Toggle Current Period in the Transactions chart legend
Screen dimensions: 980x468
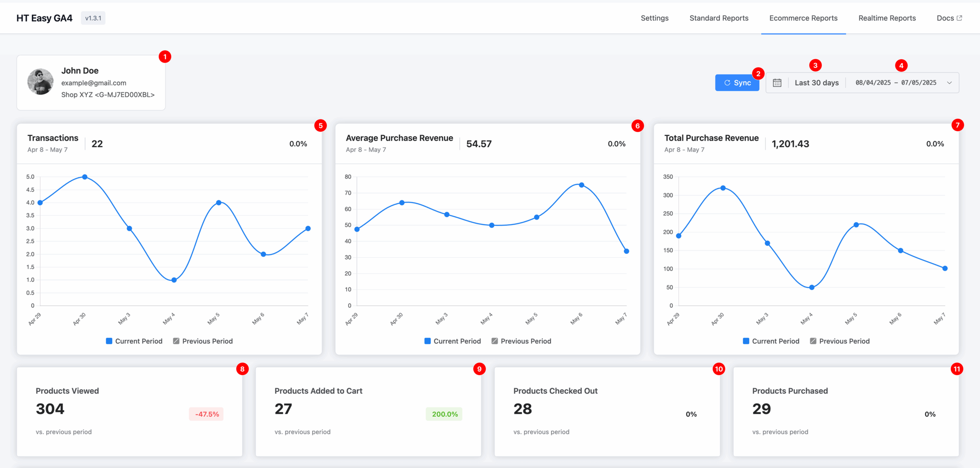pyautogui.click(x=134, y=341)
